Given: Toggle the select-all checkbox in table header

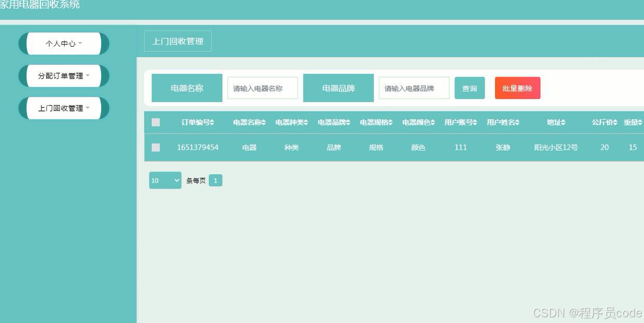Looking at the screenshot, I should click(x=156, y=122).
